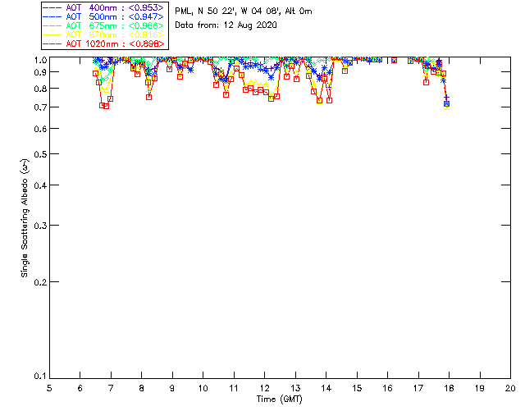The height and width of the screenshot is (420, 525).
Task: Click the "Time (GMT)" x-axis label
Action: tap(279, 399)
